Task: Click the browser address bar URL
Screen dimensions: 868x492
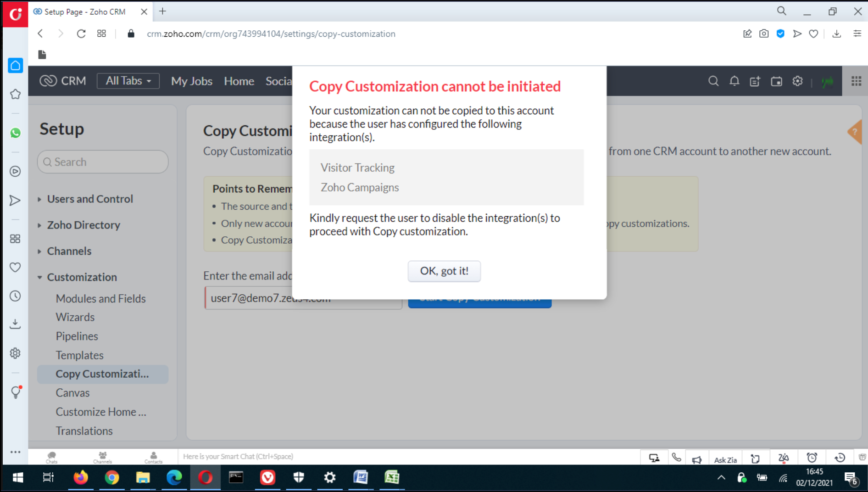Action: tap(271, 34)
